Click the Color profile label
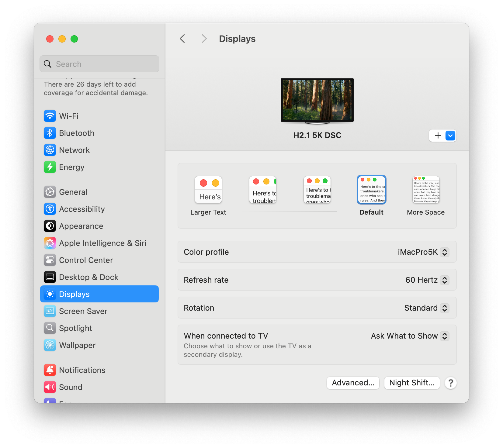Viewport: 503px width, 448px height. [206, 252]
